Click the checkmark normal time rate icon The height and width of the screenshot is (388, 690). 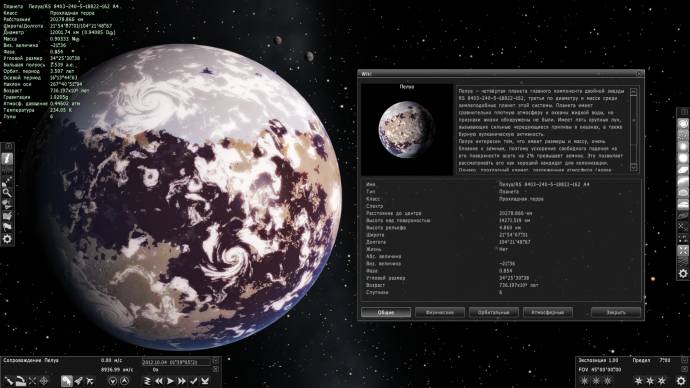(x=194, y=381)
